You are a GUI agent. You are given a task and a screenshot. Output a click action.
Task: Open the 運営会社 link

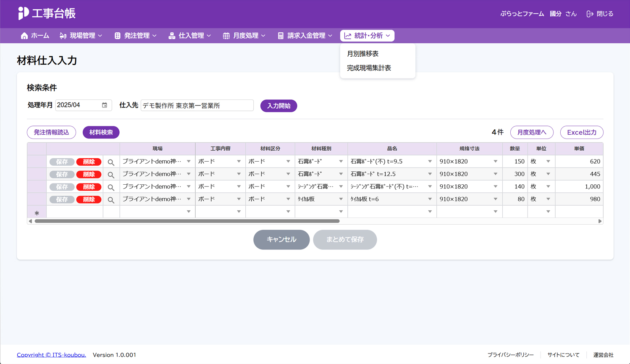point(603,355)
